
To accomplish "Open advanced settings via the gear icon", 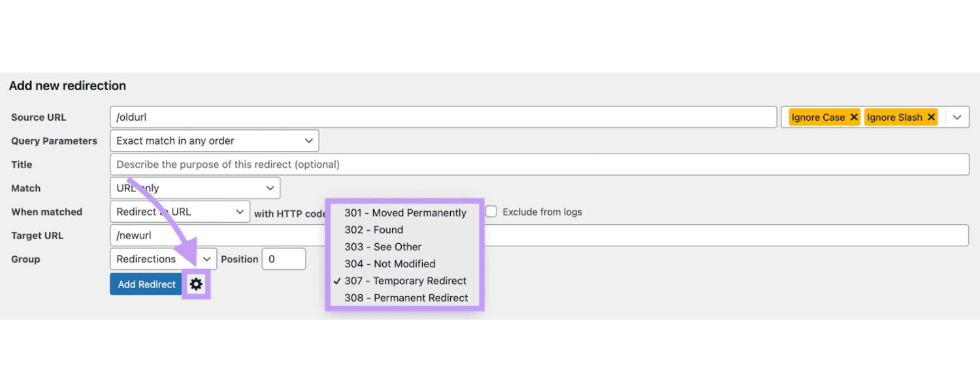I will (x=195, y=284).
